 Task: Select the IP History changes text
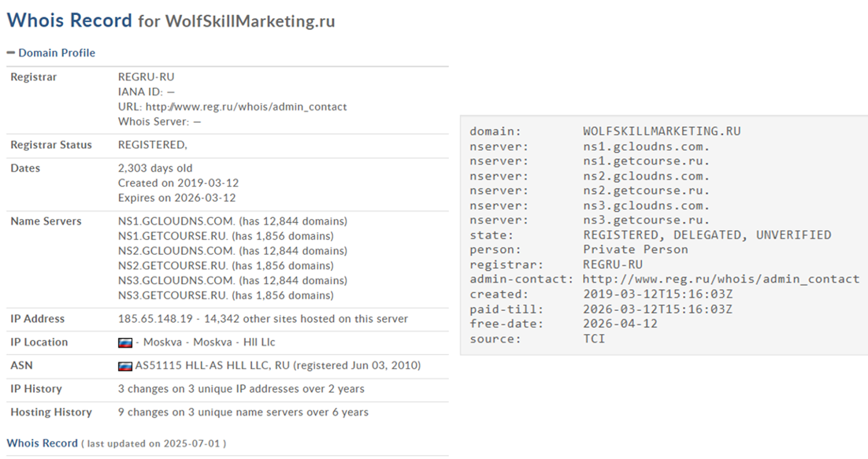coord(241,389)
